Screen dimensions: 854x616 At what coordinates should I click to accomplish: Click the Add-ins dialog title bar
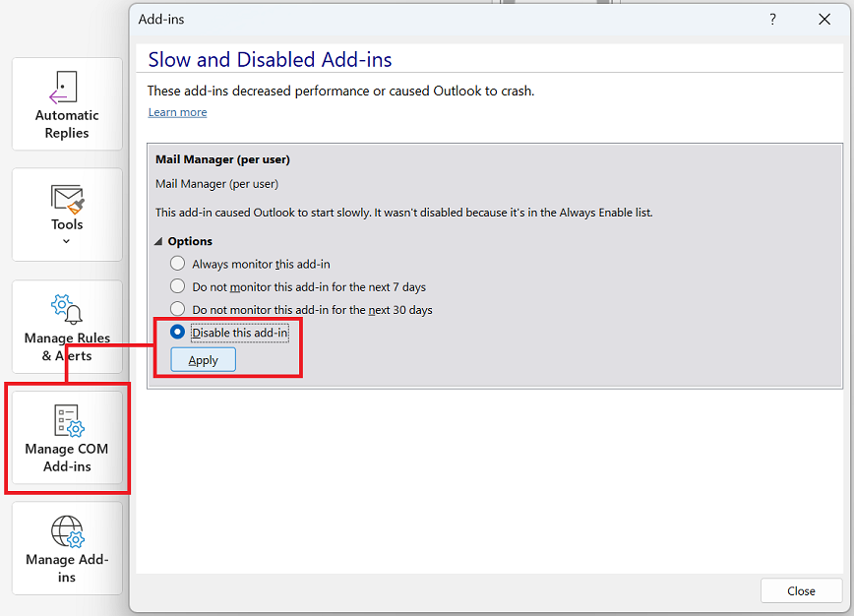coord(443,19)
